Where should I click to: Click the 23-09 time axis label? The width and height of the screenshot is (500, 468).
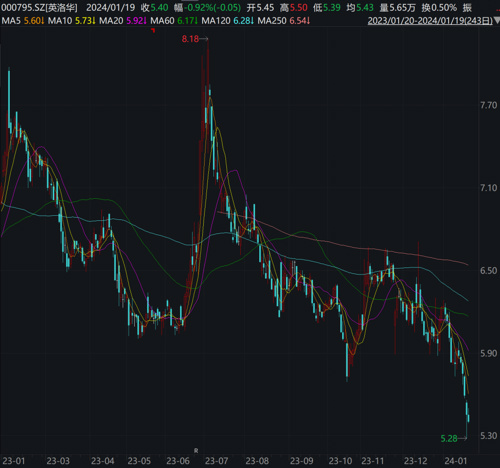302,461
